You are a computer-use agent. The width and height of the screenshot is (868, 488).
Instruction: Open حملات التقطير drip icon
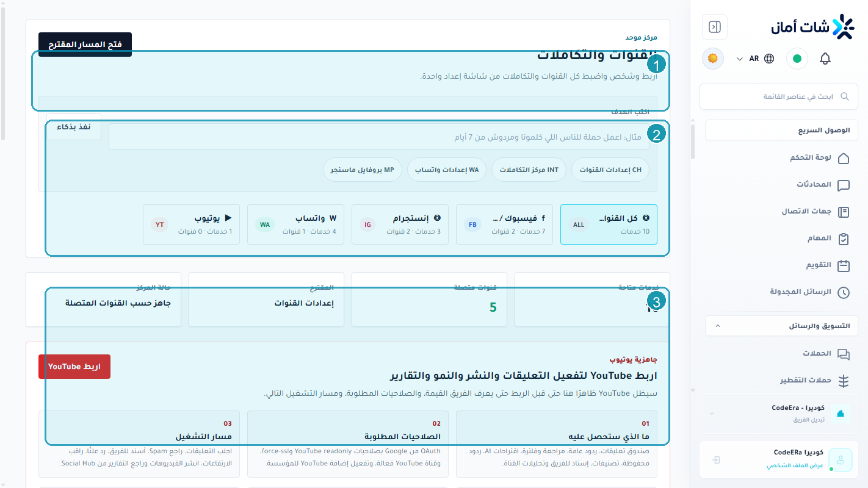pyautogui.click(x=844, y=381)
